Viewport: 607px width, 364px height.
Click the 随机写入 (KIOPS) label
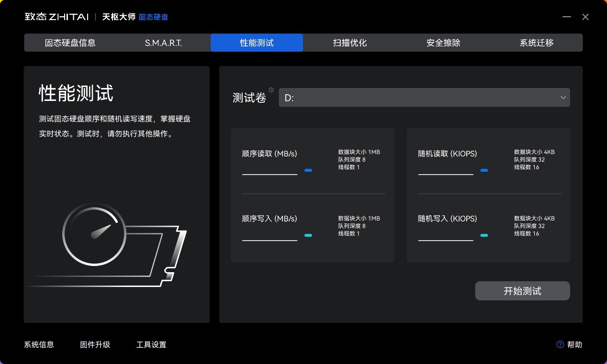tap(447, 219)
